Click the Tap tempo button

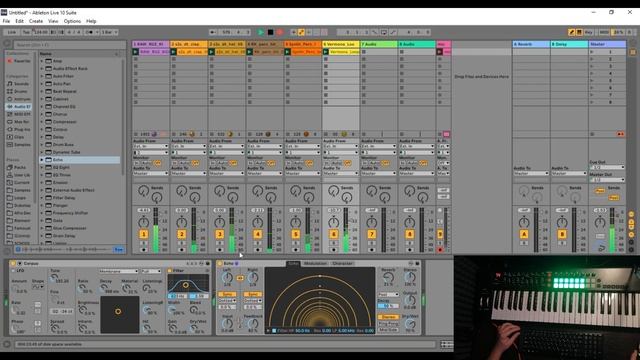pyautogui.click(x=26, y=32)
